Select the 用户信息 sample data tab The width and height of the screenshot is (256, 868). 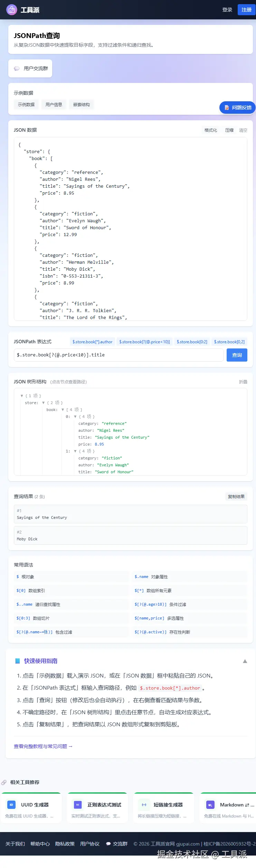pyautogui.click(x=54, y=105)
